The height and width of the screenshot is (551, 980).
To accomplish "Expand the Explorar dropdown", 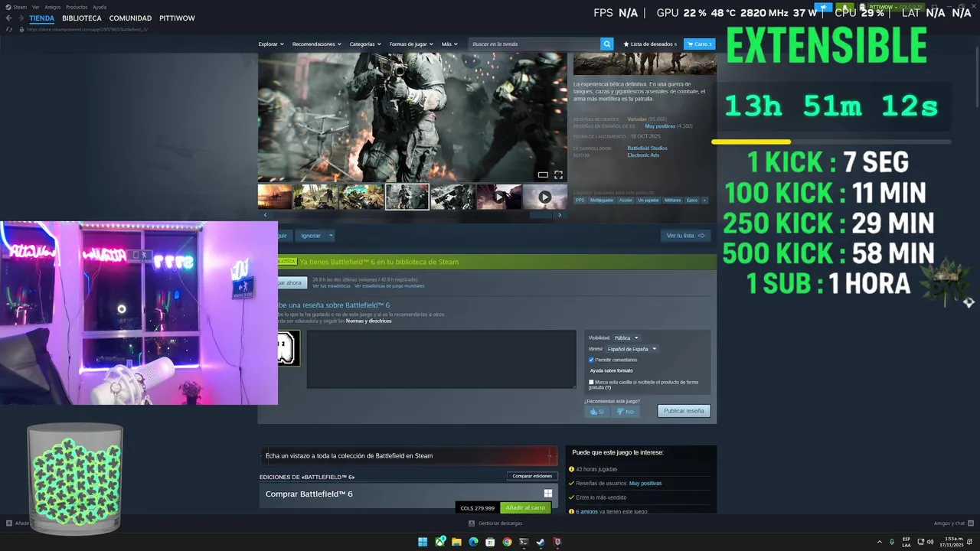I will click(x=271, y=44).
